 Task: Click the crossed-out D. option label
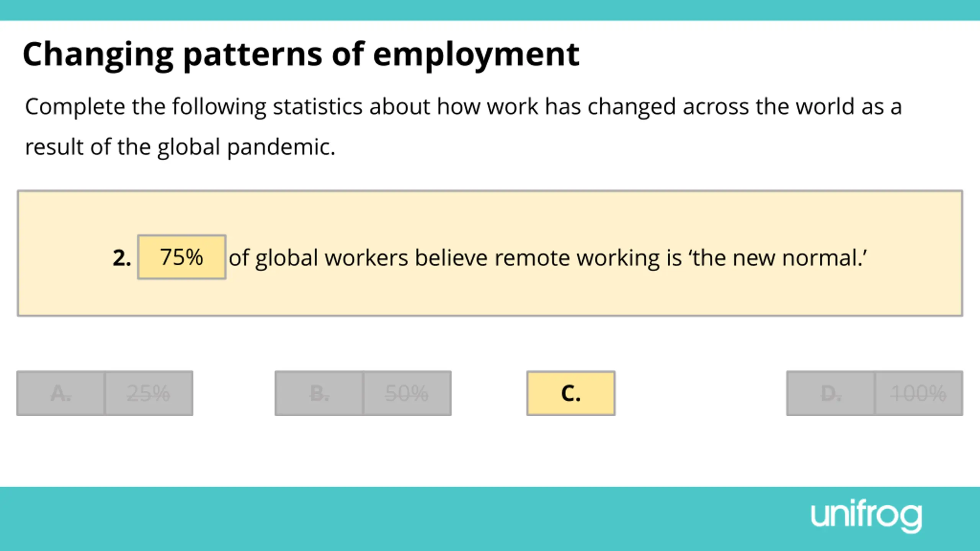[x=831, y=393]
